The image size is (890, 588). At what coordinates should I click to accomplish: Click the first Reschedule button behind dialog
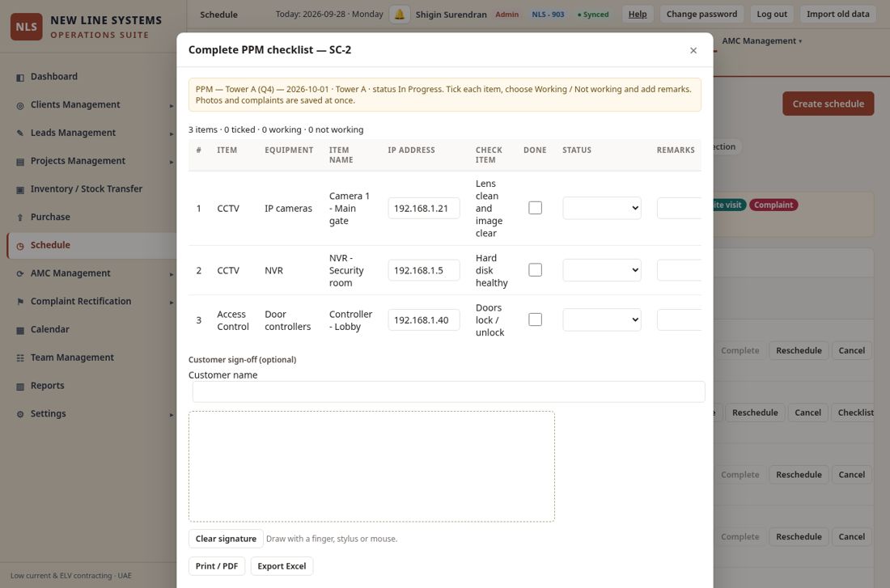click(799, 351)
